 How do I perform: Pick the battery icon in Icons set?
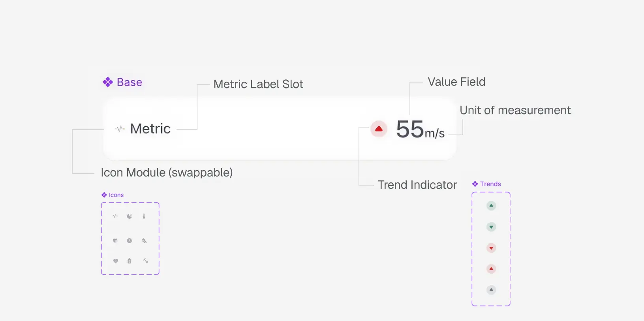point(130,261)
